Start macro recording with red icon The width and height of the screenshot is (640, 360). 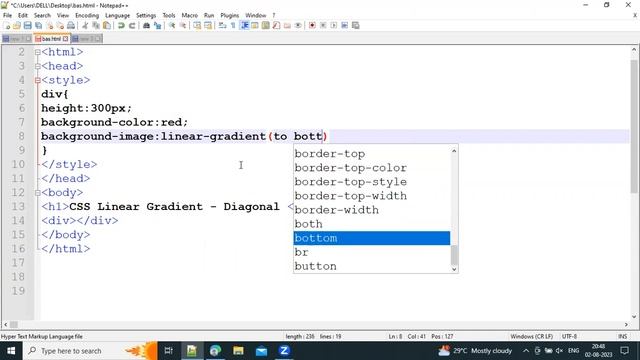pyautogui.click(x=312, y=25)
